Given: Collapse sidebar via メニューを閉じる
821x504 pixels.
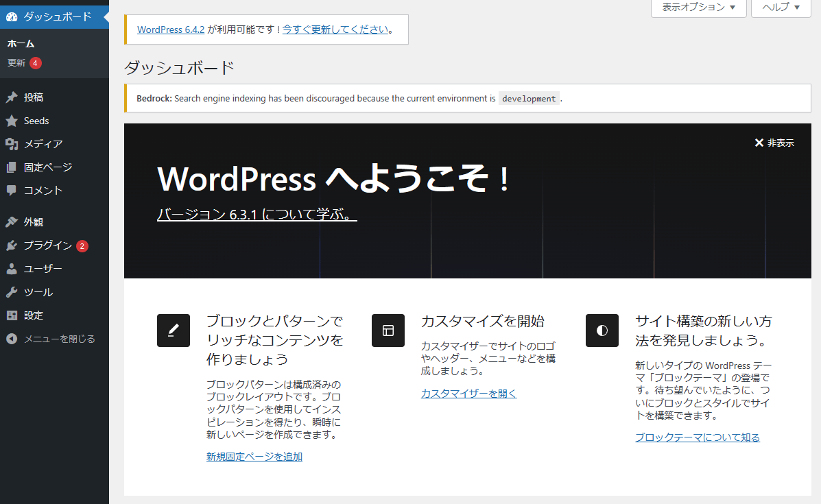Looking at the screenshot, I should click(54, 339).
